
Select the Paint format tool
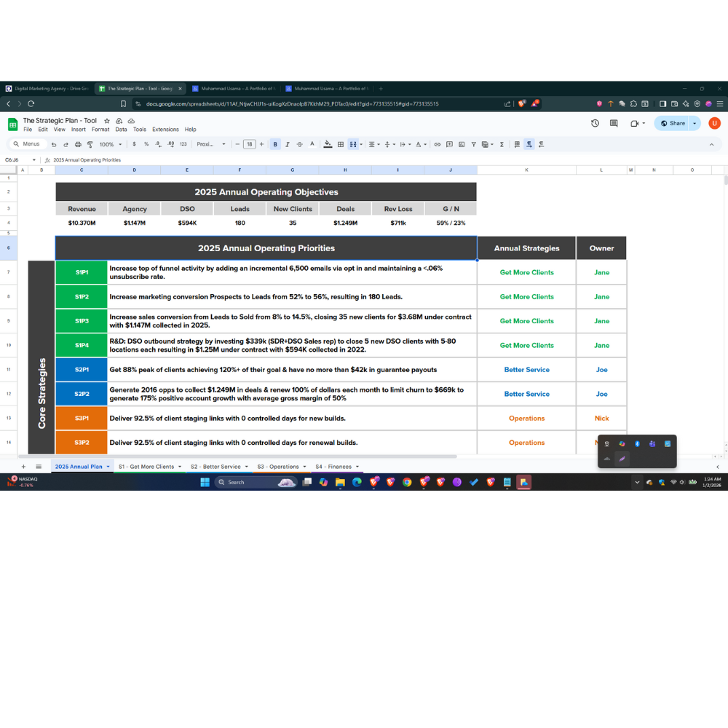[90, 144]
